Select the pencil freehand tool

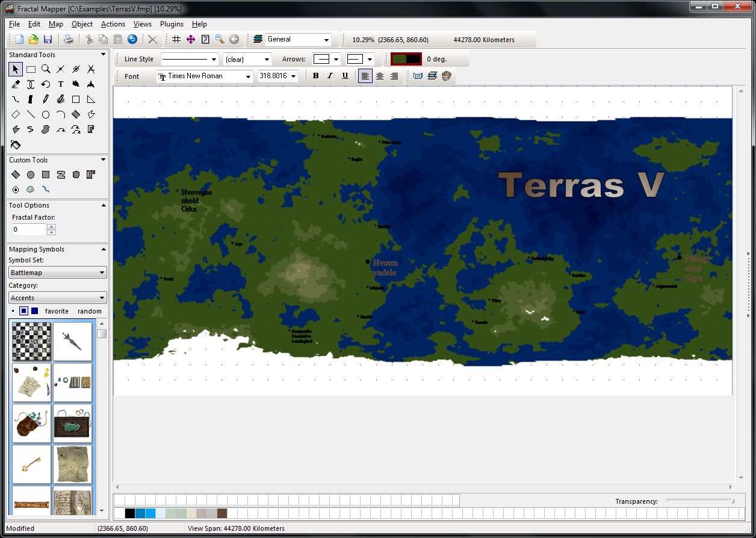(x=46, y=99)
